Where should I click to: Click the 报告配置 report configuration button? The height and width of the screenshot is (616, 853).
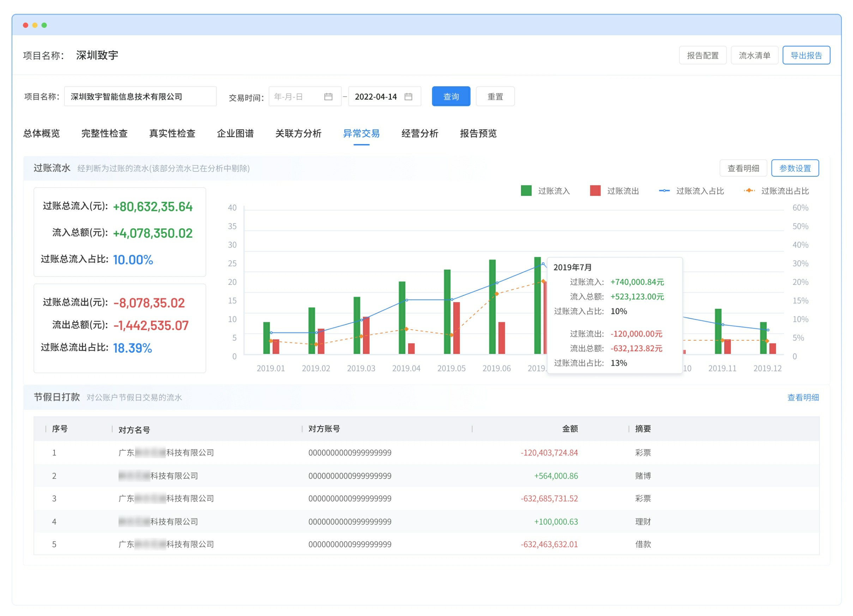point(703,55)
